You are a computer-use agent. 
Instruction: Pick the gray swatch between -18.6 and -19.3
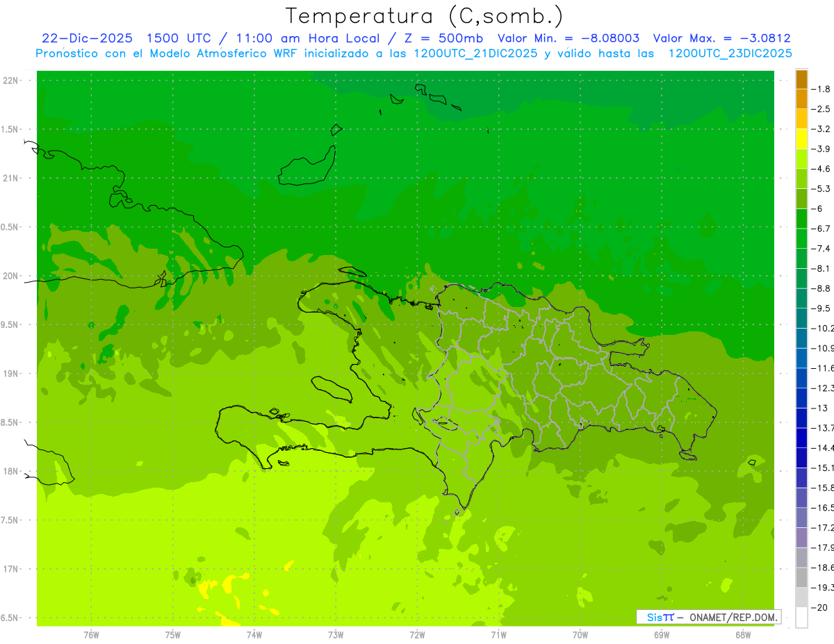pyautogui.click(x=801, y=577)
